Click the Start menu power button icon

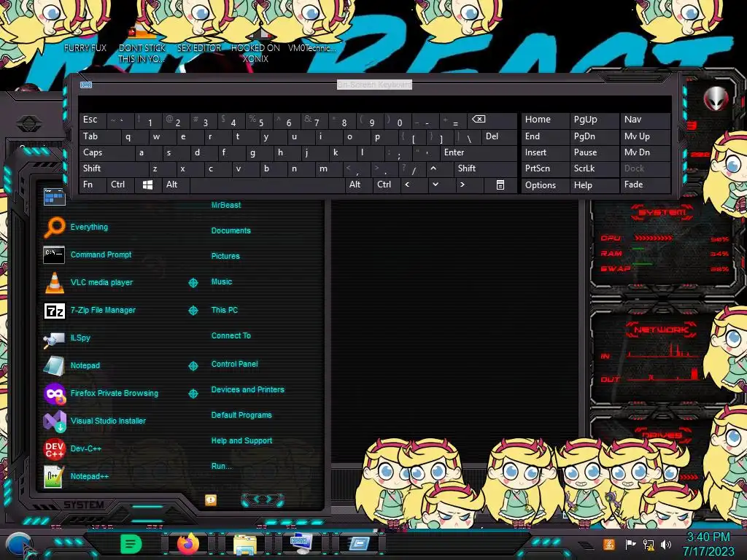point(211,499)
